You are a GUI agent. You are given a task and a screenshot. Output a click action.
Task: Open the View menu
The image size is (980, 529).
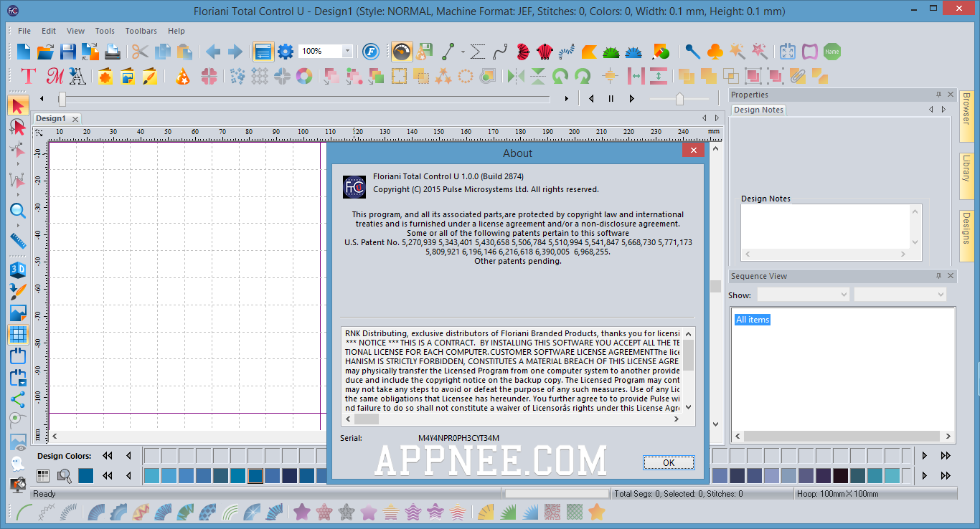(75, 31)
